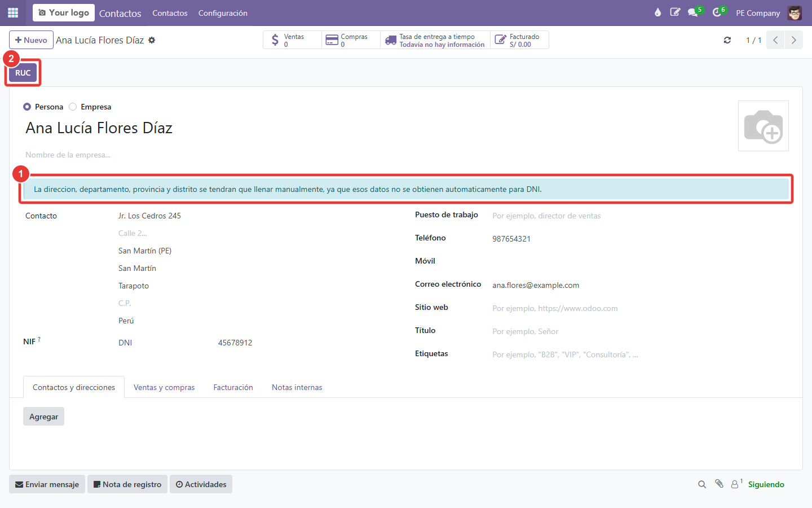
Task: Click the NIF help question mark
Action: pos(39,339)
